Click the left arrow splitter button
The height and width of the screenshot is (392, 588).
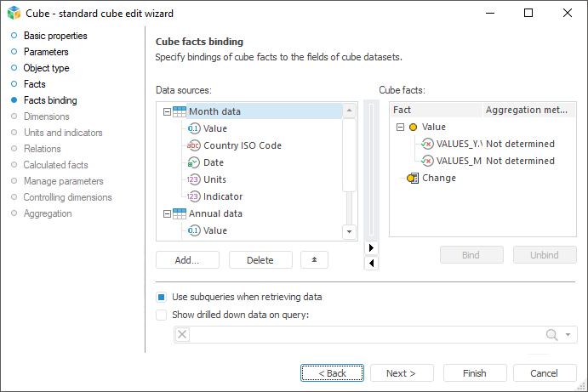370,263
